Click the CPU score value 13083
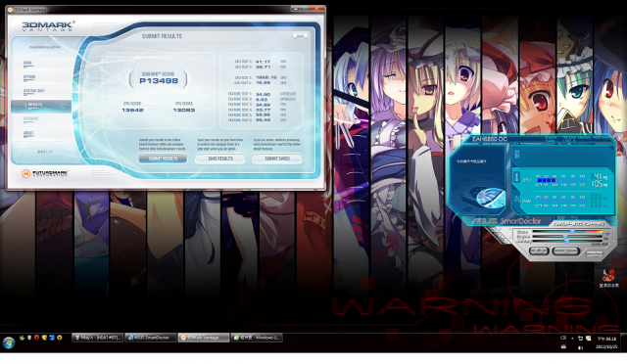 point(184,110)
